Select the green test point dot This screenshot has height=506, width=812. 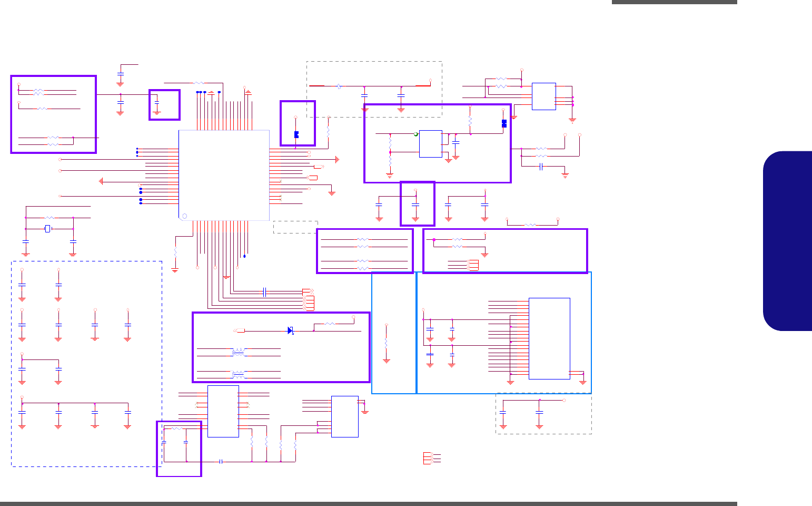[x=415, y=135]
